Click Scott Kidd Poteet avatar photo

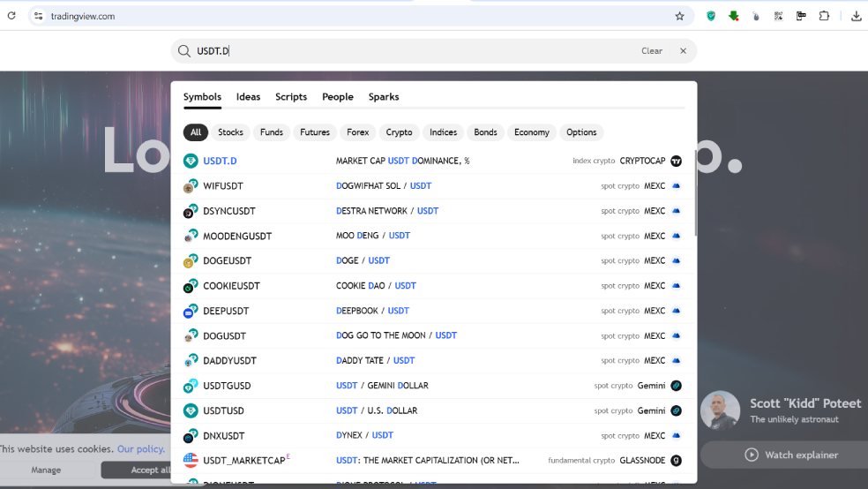point(720,410)
